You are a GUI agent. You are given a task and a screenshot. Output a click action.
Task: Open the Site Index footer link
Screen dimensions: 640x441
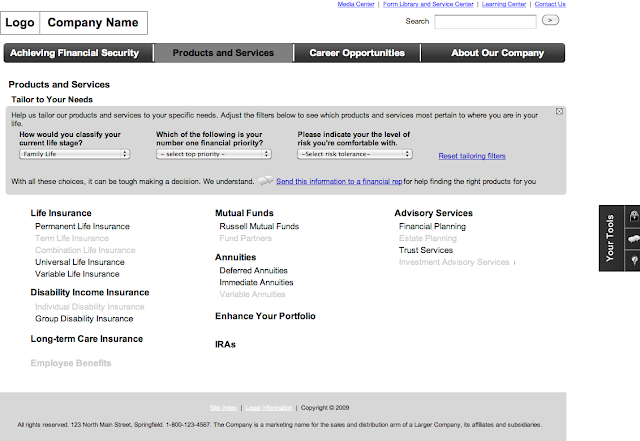(x=223, y=408)
